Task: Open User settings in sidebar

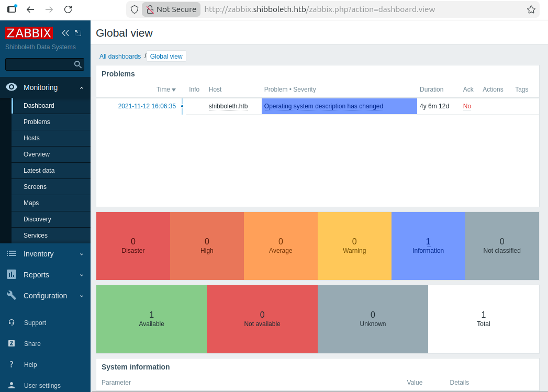Action: (42, 385)
